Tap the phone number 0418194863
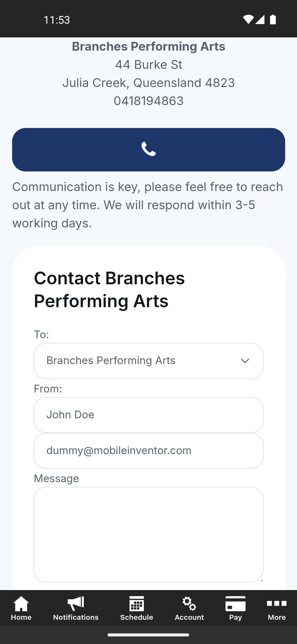 (148, 101)
